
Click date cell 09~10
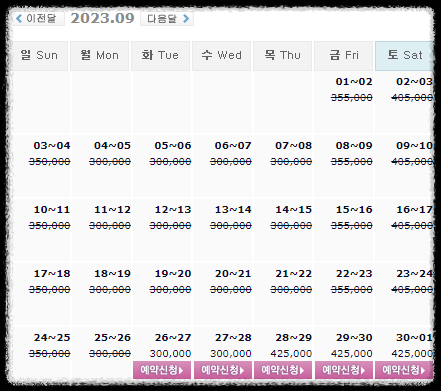click(404, 165)
